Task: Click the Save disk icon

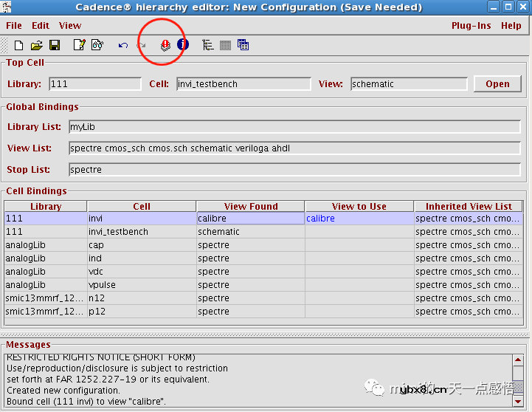Action: (54, 45)
